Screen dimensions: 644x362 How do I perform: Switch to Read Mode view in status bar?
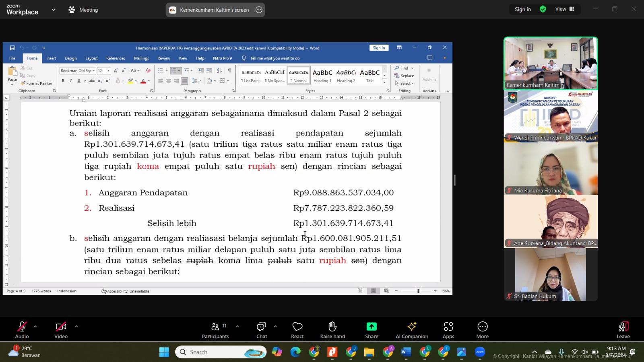360,291
